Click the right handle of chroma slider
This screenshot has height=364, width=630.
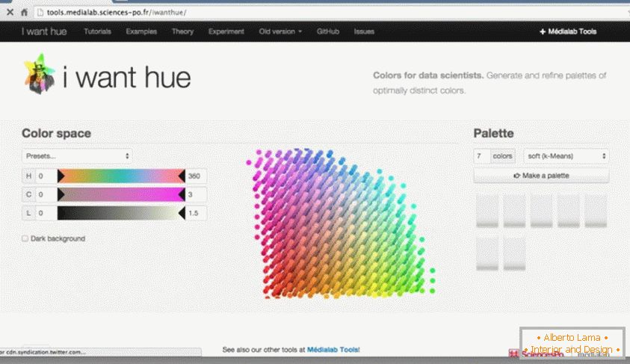(182, 194)
